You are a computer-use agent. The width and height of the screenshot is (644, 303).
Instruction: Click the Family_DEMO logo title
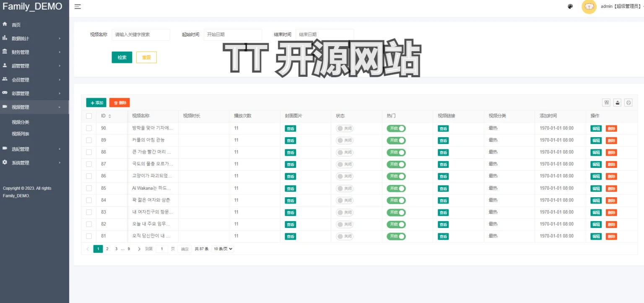pos(32,6)
